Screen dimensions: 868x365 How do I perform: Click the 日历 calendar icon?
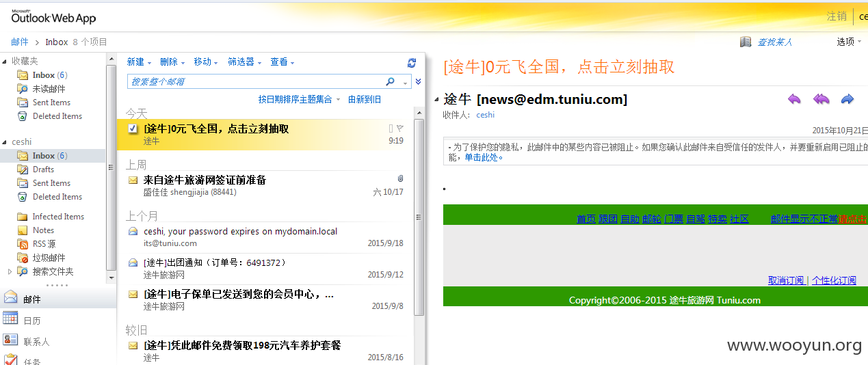click(10, 319)
